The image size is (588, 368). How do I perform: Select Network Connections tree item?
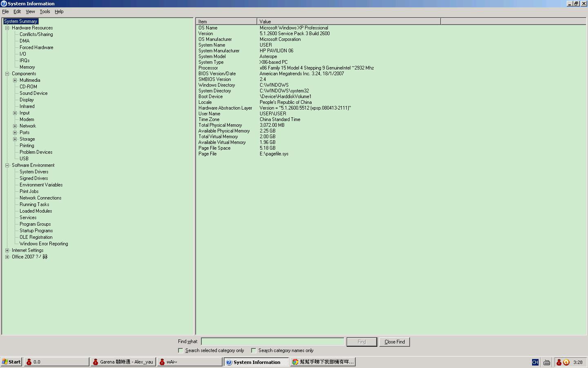(40, 198)
